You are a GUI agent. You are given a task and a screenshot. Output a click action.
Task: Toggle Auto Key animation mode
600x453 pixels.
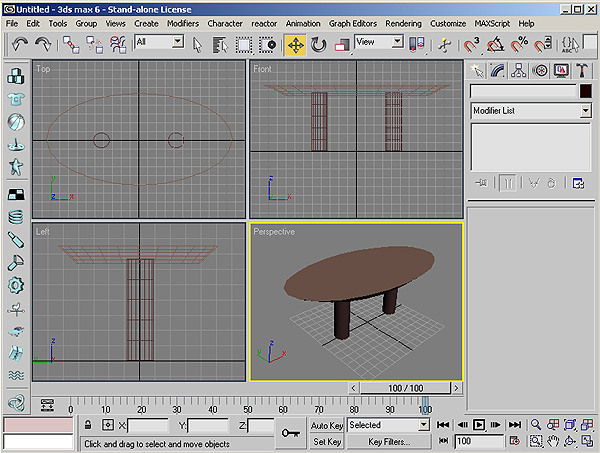point(327,426)
